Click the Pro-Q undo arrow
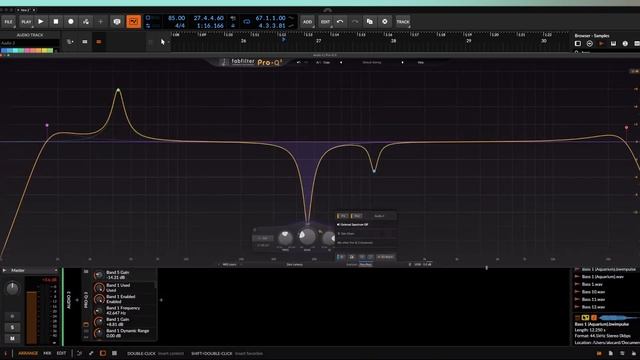The height and width of the screenshot is (360, 640). pos(298,62)
